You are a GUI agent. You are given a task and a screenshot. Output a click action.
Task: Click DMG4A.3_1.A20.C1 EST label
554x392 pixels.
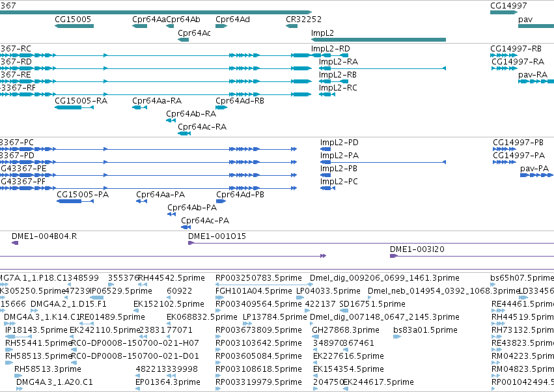[55, 382]
